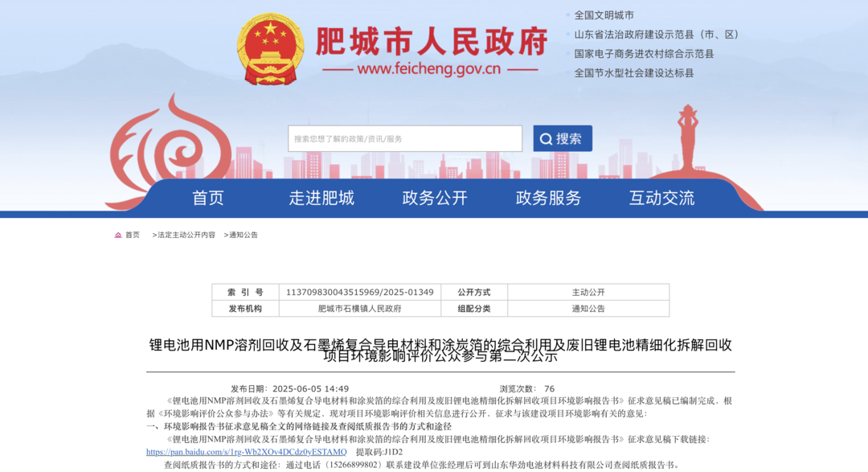Open the 互动交流 navigation item
The height and width of the screenshot is (472, 868).
click(x=662, y=198)
